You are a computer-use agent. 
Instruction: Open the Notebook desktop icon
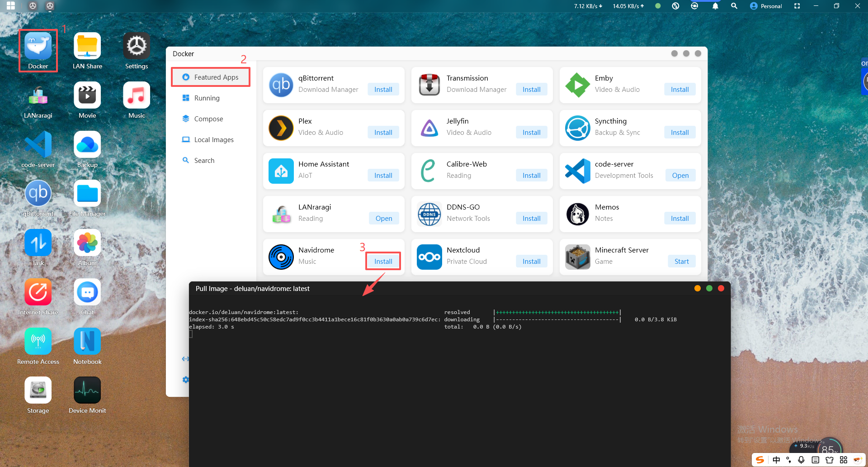87,342
